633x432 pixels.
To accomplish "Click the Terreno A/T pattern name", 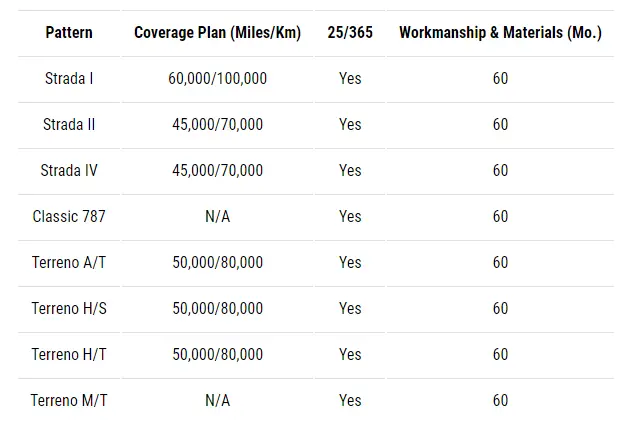I will tap(69, 263).
